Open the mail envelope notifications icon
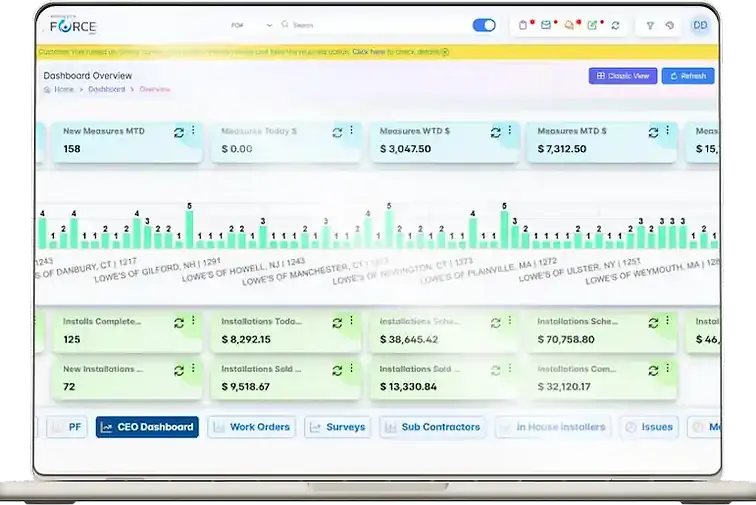The height and width of the screenshot is (505, 756). 546,26
